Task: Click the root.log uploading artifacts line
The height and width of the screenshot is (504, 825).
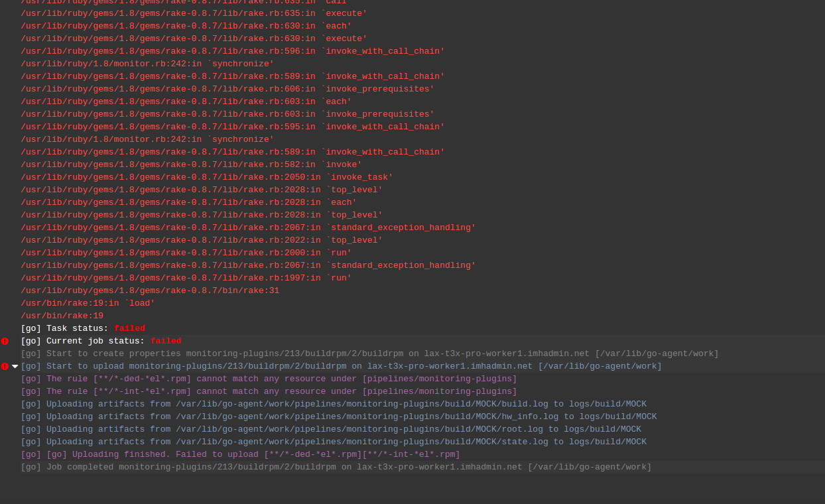Action: tap(331, 429)
